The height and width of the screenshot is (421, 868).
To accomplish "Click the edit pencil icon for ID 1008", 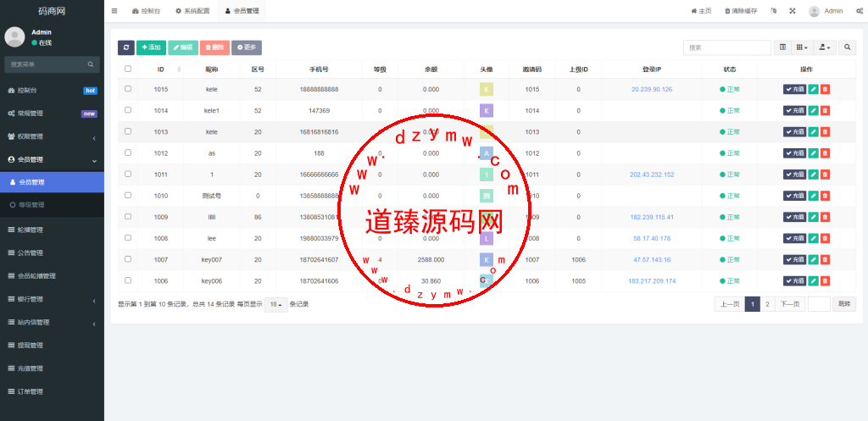I will tap(813, 238).
